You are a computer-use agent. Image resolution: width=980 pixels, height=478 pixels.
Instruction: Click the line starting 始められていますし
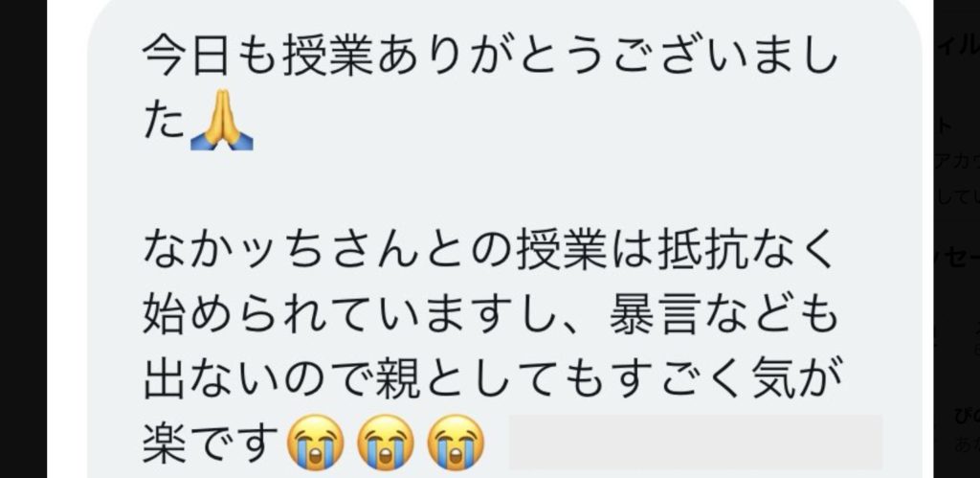489,315
